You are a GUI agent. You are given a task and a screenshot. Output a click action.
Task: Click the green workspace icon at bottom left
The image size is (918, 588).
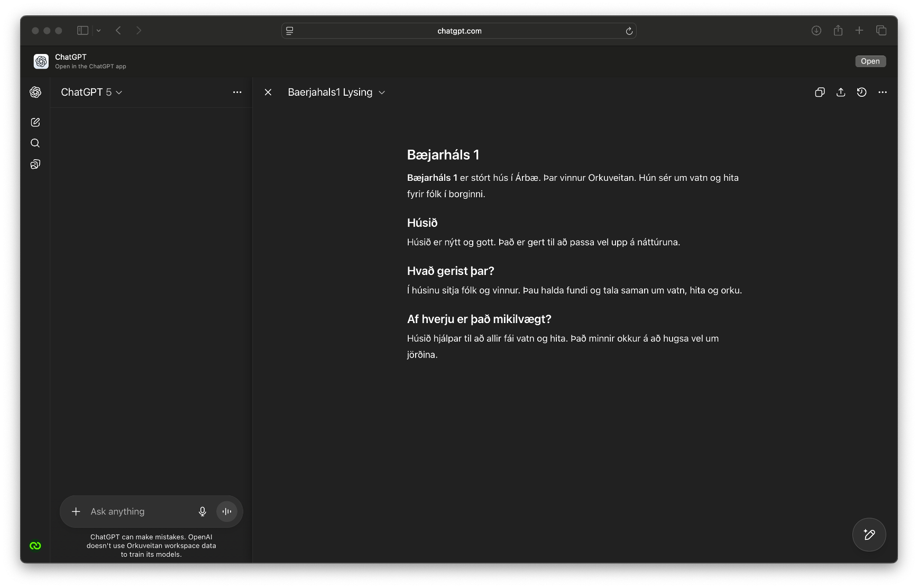(35, 546)
